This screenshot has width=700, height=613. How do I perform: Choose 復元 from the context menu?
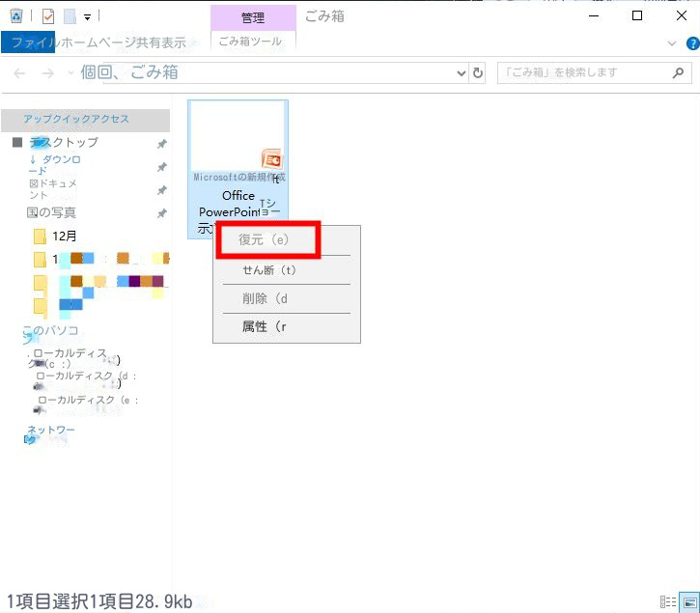[268, 239]
